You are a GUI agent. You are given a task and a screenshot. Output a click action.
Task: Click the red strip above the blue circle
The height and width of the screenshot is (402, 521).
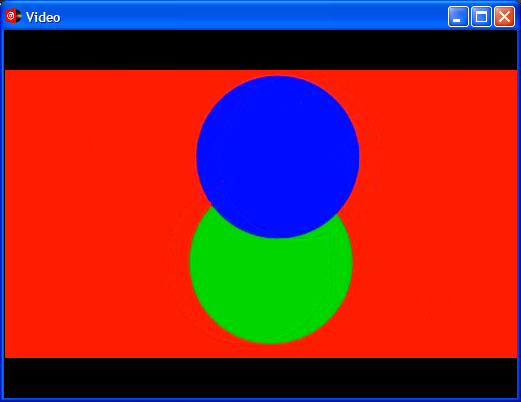[x=278, y=73]
